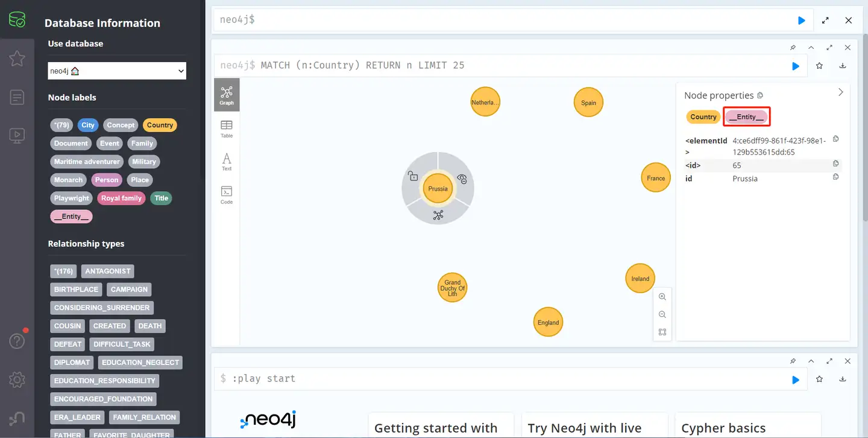The height and width of the screenshot is (438, 868).
Task: Open the Use database dropdown
Action: coord(117,71)
